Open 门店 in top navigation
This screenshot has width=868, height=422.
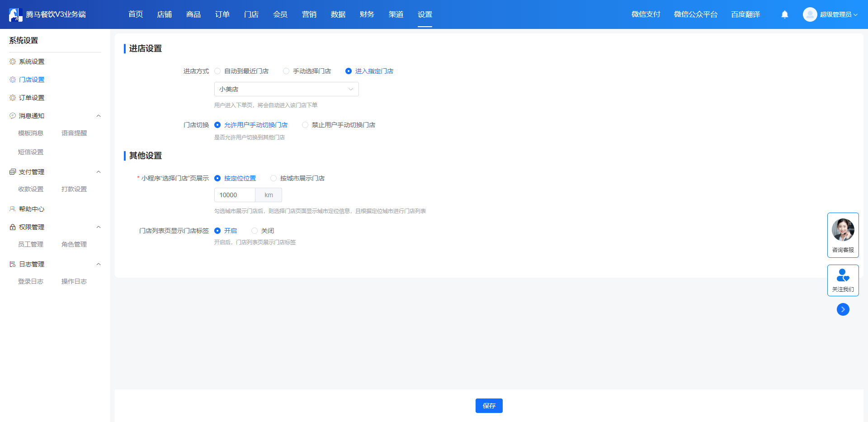tap(251, 14)
